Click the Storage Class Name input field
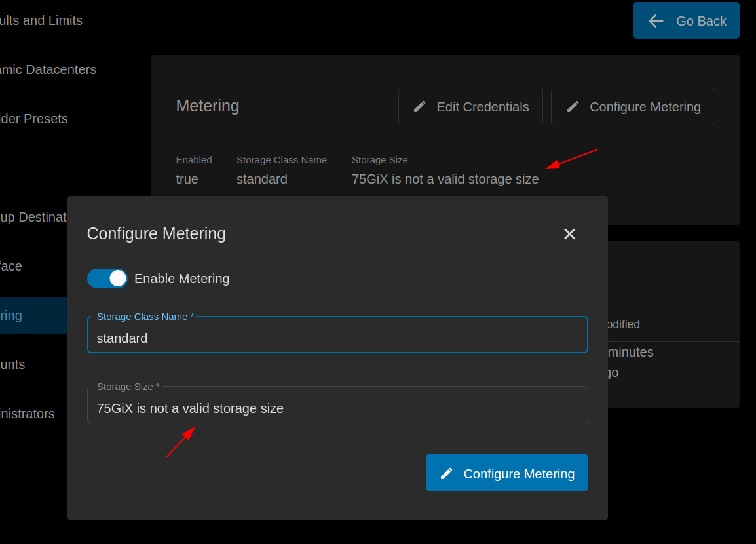This screenshot has height=544, width=756. (x=337, y=338)
